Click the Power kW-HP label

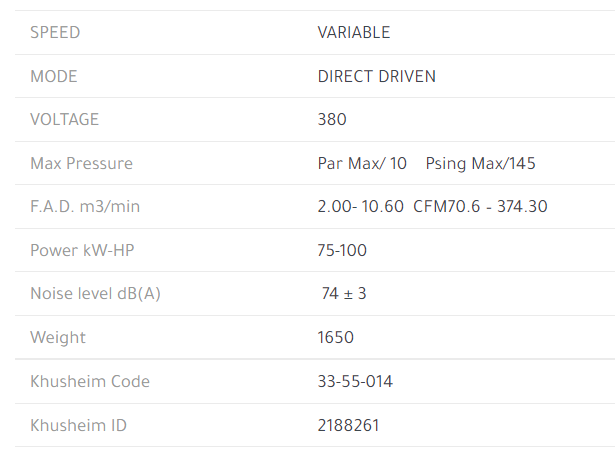click(80, 251)
